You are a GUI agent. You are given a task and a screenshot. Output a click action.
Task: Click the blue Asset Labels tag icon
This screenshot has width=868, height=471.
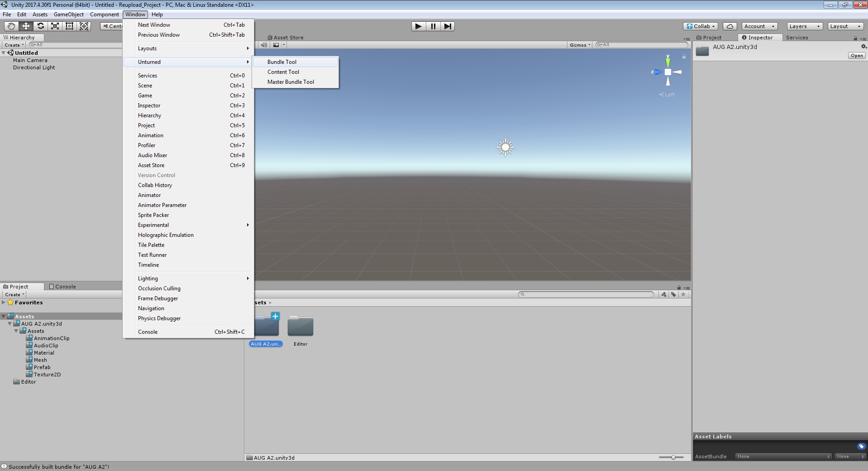[x=861, y=446]
